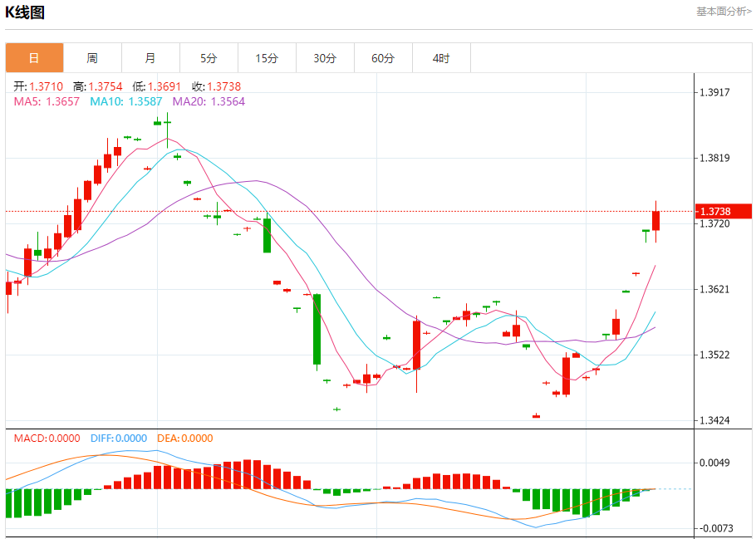The image size is (756, 539).
Task: Switch to the 5分 interval tab
Action: point(209,58)
